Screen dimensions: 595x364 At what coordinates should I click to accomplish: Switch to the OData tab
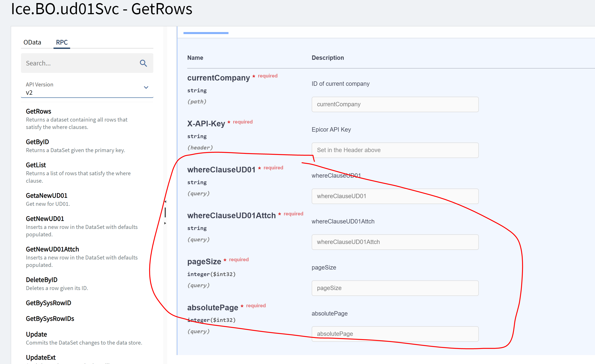click(x=32, y=42)
